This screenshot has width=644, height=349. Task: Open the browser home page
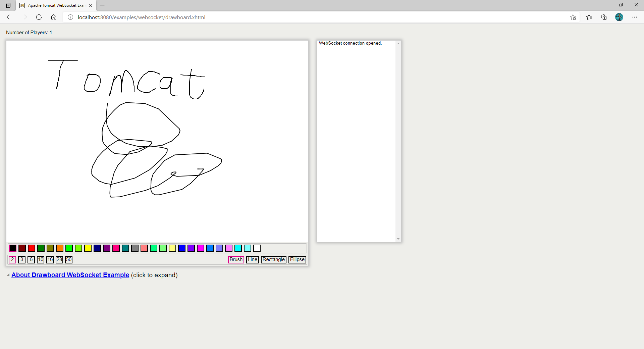coord(54,17)
